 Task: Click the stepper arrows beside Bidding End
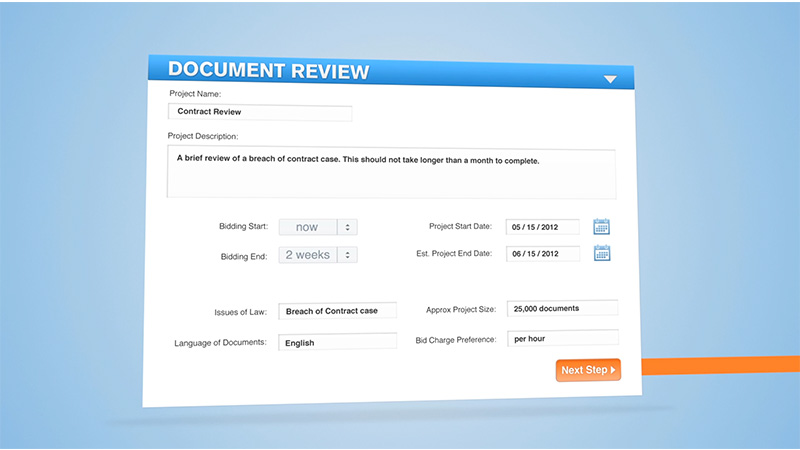point(347,255)
